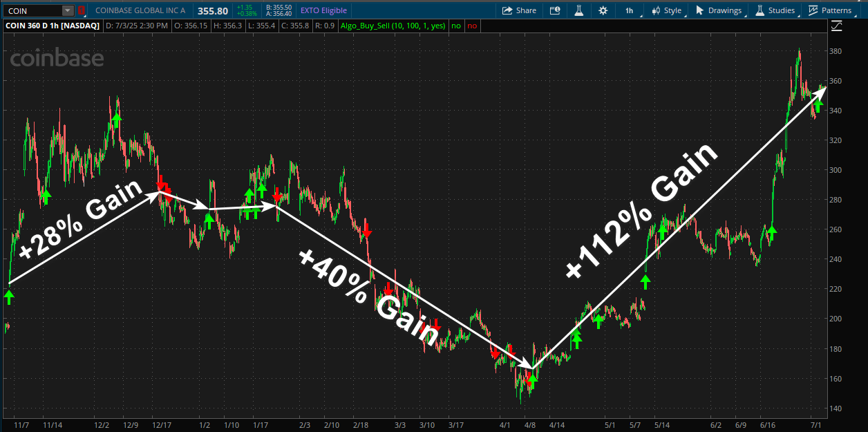Open the news card icon beside Share
868x432 pixels.
pyautogui.click(x=554, y=10)
